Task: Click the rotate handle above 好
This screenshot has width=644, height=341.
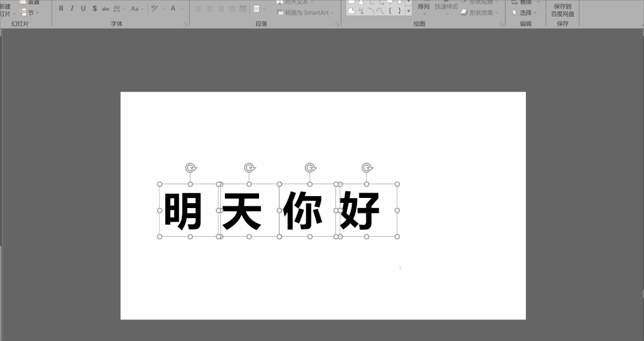Action: (367, 168)
